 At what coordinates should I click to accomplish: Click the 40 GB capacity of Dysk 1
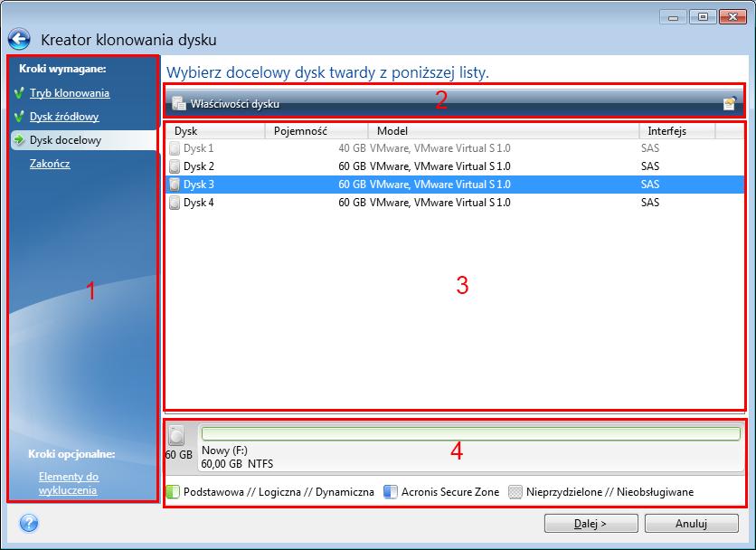352,148
